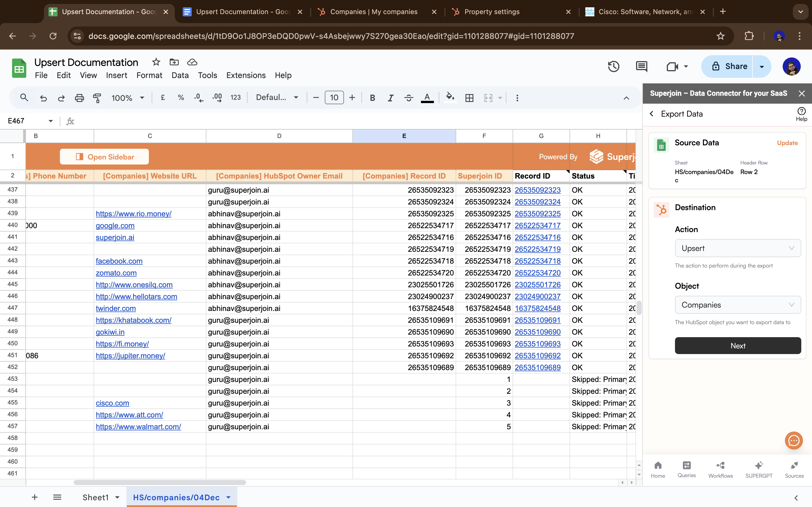
Task: Toggle italic text formatting
Action: (390, 98)
